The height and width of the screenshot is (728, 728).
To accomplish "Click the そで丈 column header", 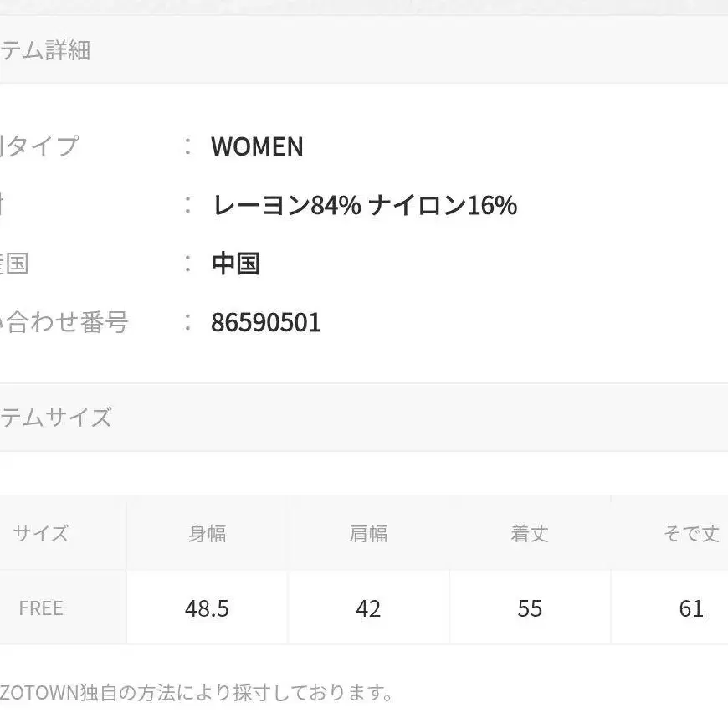I will point(691,534).
